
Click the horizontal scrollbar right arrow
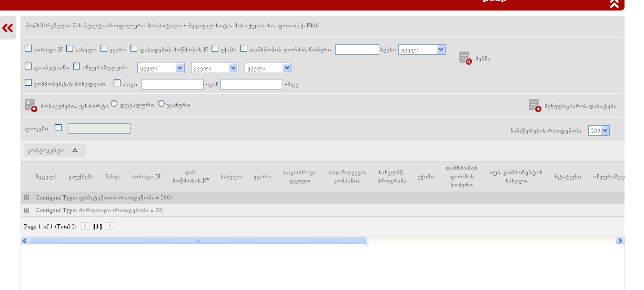tap(620, 241)
